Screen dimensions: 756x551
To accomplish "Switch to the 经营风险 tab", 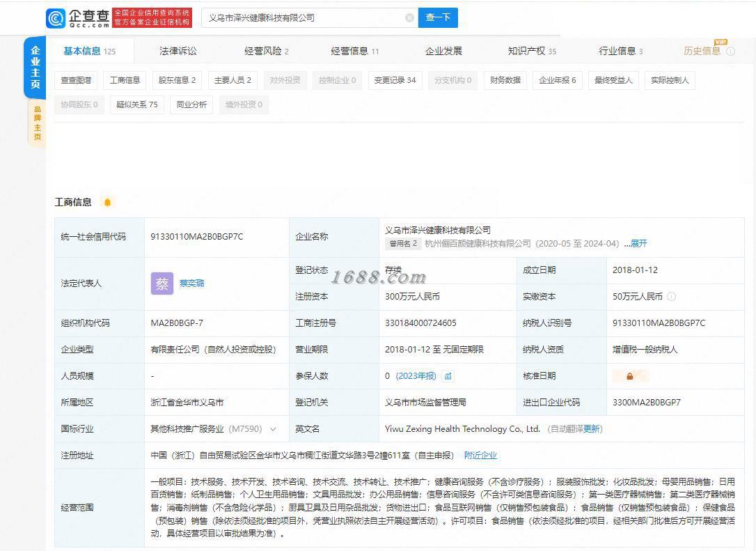I will [266, 51].
